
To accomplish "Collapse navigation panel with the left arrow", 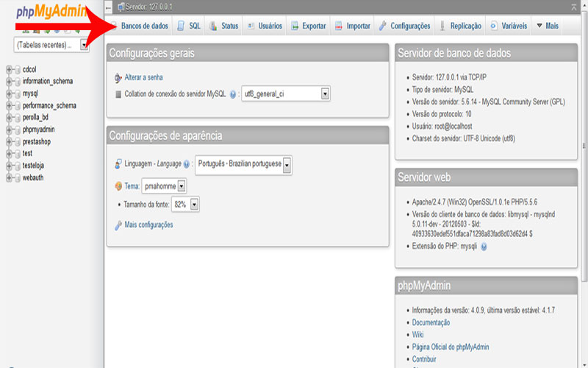I will (108, 7).
